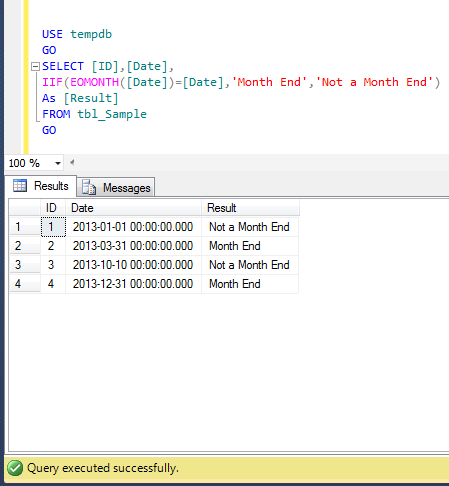Viewport: 449px width, 486px height.
Task: Click ID cell with value 4
Action: point(53,284)
